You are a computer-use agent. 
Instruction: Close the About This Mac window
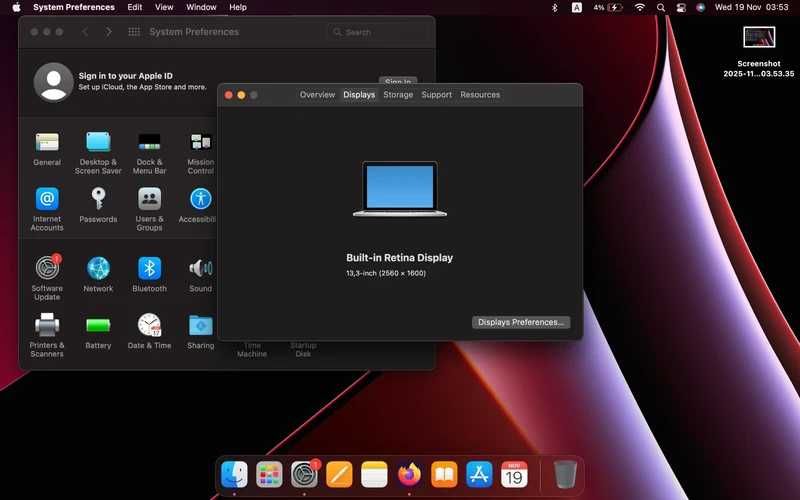[229, 95]
